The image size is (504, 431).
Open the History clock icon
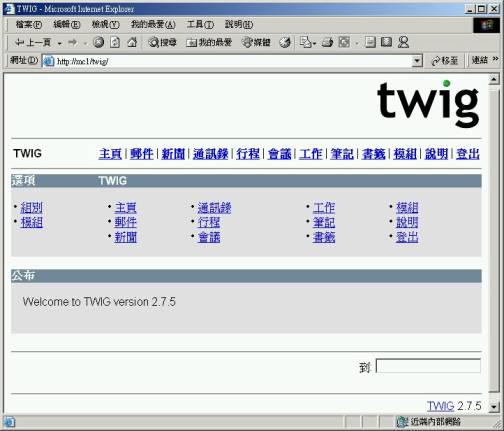tap(285, 42)
